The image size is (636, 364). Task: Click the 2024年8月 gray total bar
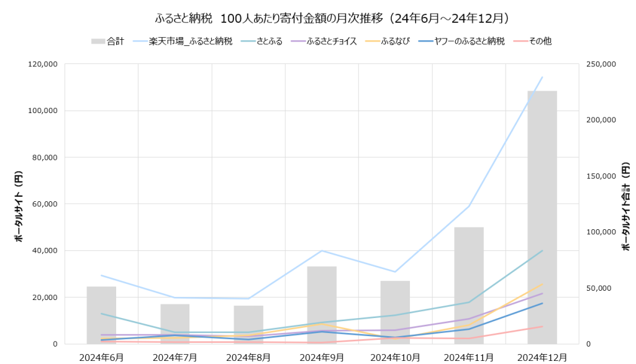(248, 325)
